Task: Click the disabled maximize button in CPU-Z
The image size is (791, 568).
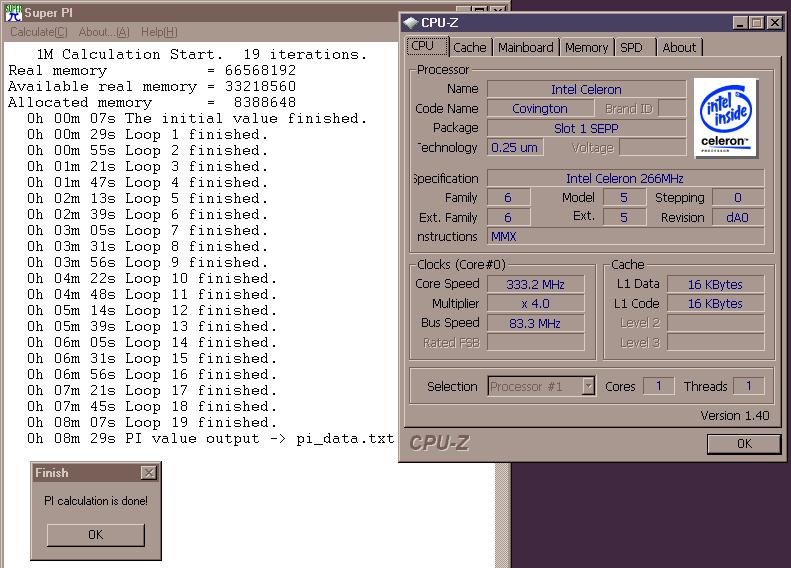Action: 757,23
